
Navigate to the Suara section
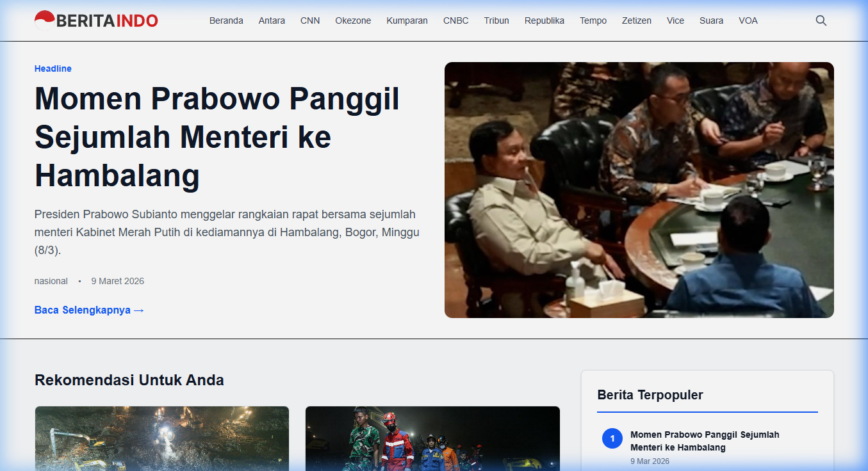point(711,20)
